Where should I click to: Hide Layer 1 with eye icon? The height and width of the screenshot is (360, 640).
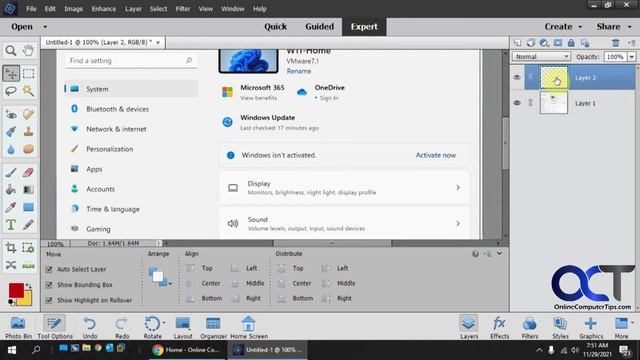pos(517,103)
